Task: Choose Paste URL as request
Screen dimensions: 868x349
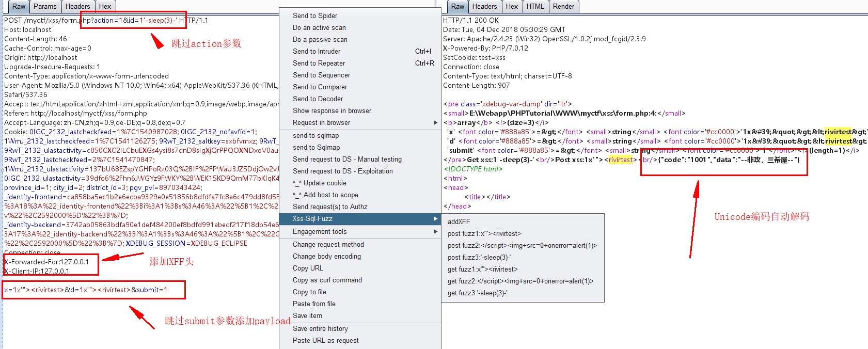Action: coord(360,340)
